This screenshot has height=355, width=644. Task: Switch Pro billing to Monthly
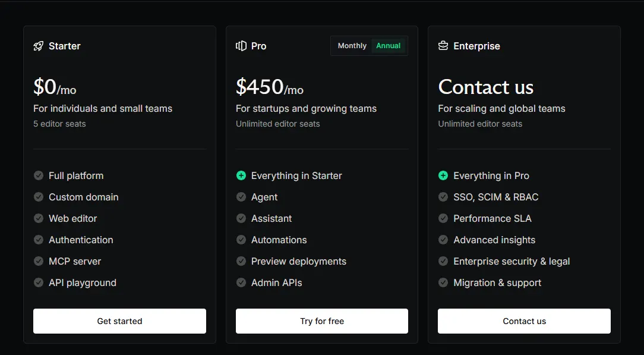point(352,46)
